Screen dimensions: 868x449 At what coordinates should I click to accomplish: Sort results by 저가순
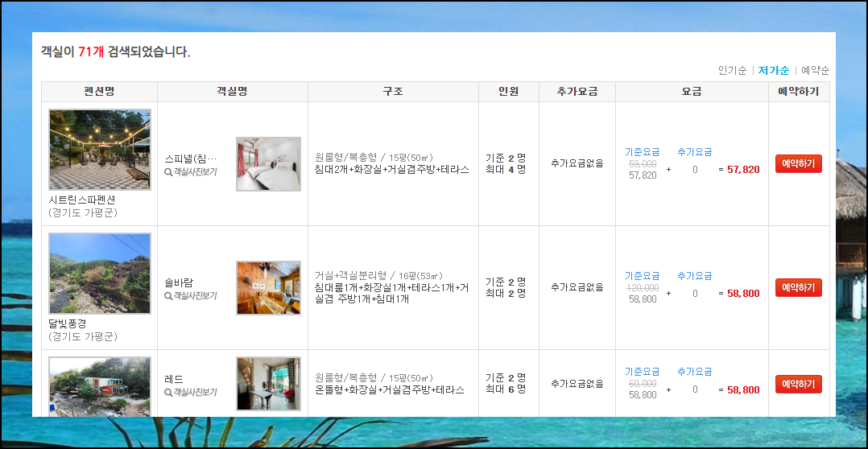coord(773,70)
